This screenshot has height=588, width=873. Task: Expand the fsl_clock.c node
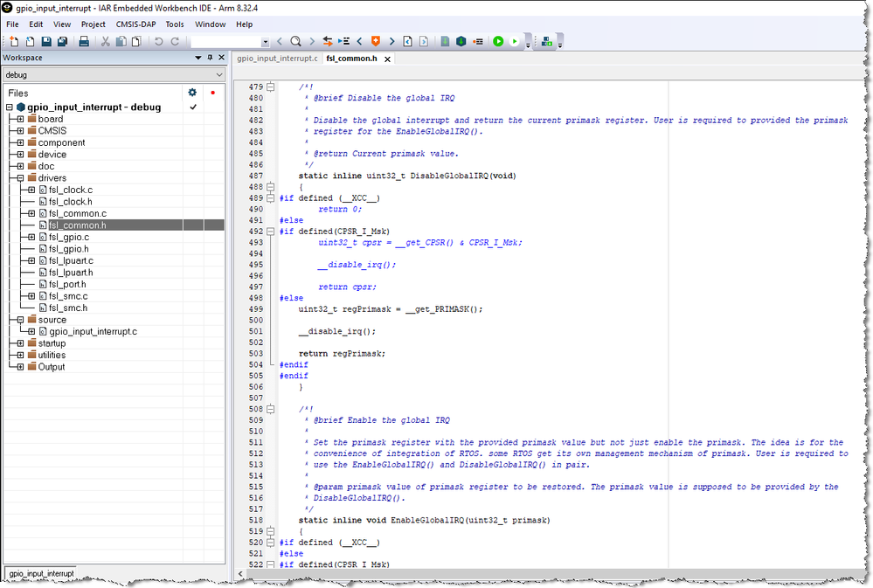point(31,190)
